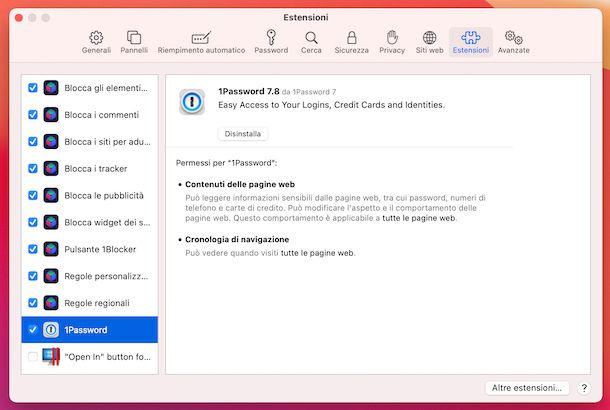Viewport: 610px width, 410px height.
Task: Click the 1Blocker icon beside Regole regionali
Action: click(x=51, y=303)
